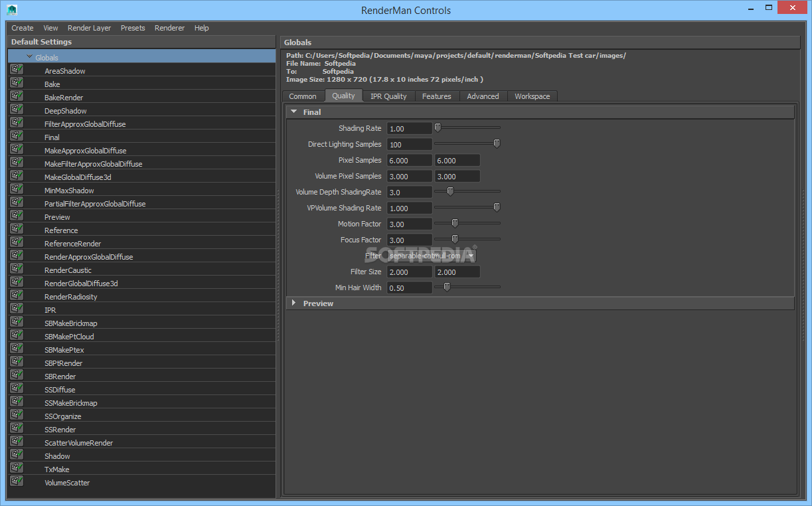Open the Presets menu
Screen dimensions: 812x506
coord(133,28)
